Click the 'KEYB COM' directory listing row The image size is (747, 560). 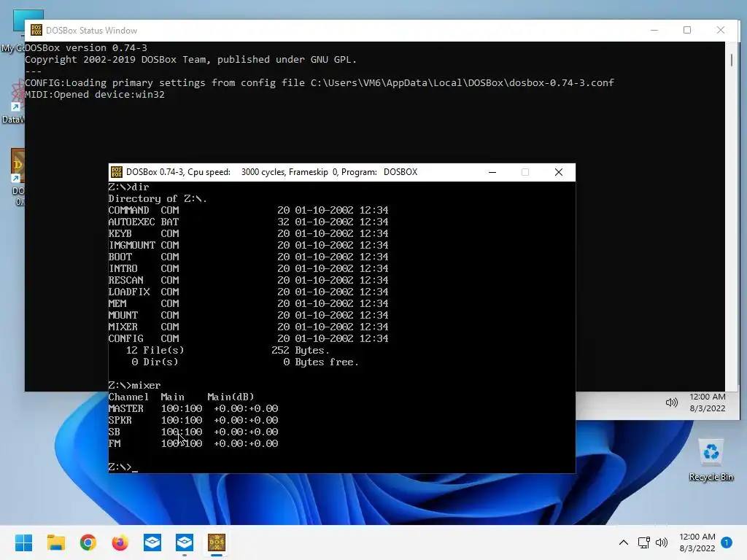pos(248,233)
